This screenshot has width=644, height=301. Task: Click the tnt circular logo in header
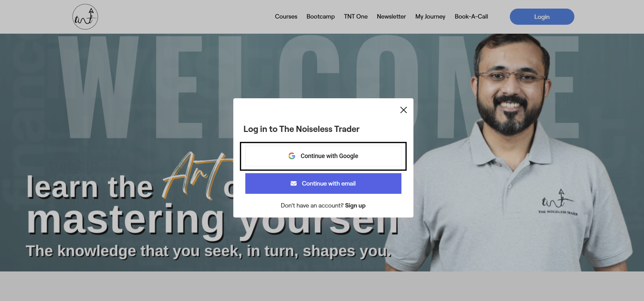85,17
